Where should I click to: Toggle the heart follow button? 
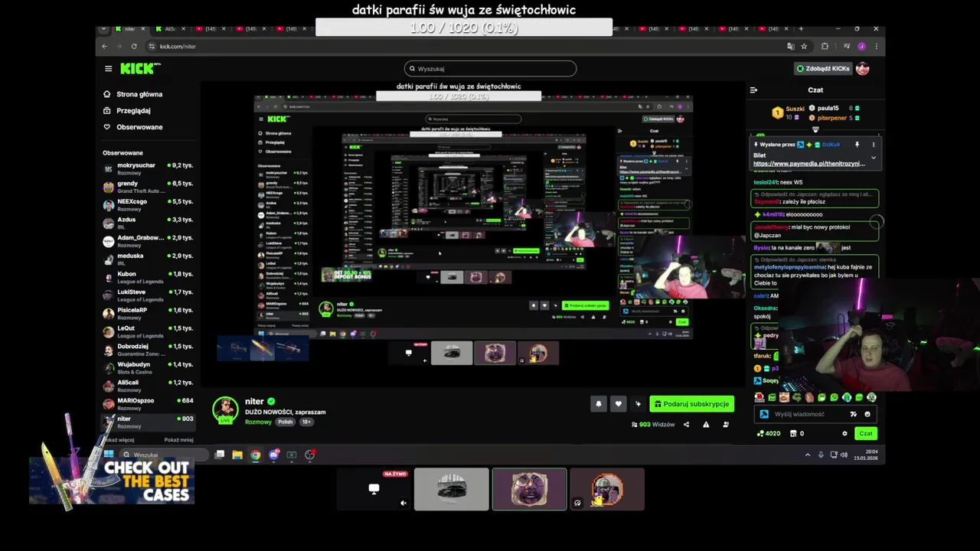pyautogui.click(x=618, y=404)
